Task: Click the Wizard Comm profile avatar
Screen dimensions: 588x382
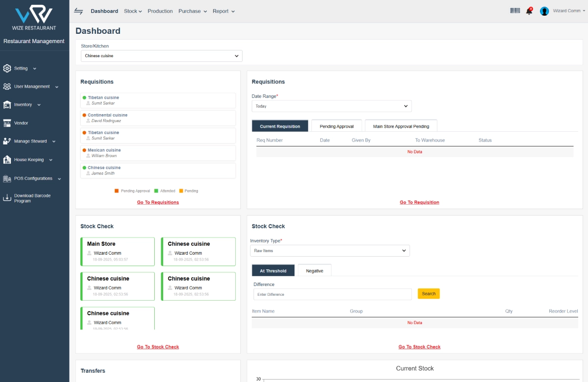Action: pos(544,11)
